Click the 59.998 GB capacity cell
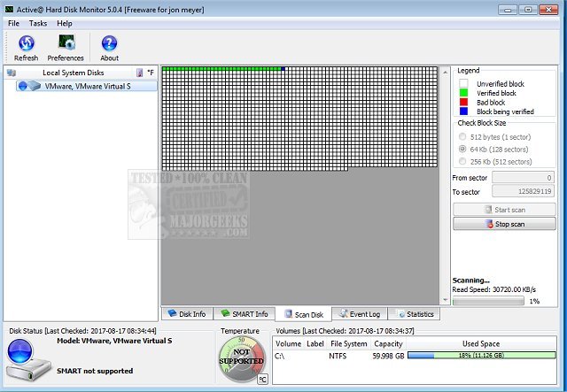 tap(388, 356)
